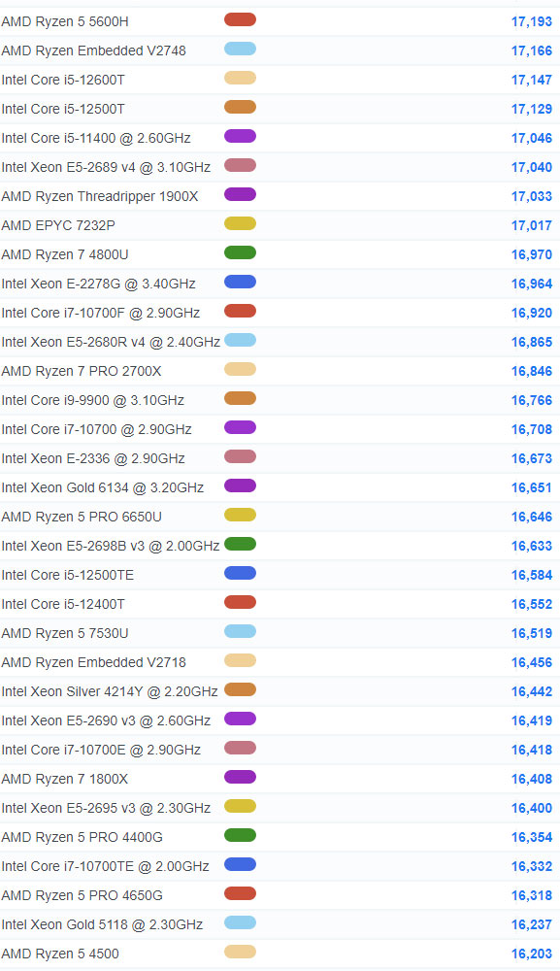Click the light blue swatch beside Xeon E5-2680R v4

click(x=240, y=340)
